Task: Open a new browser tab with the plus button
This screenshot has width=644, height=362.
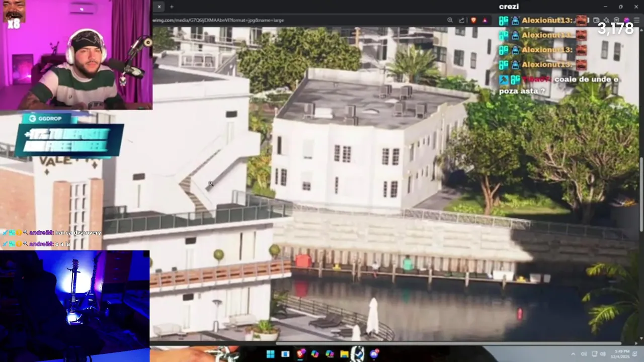Action: (172, 7)
